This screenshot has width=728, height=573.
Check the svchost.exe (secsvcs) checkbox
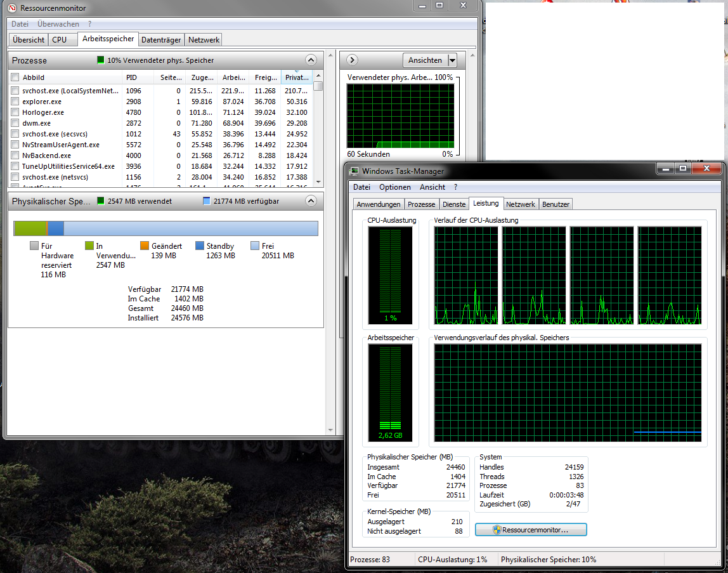15,134
